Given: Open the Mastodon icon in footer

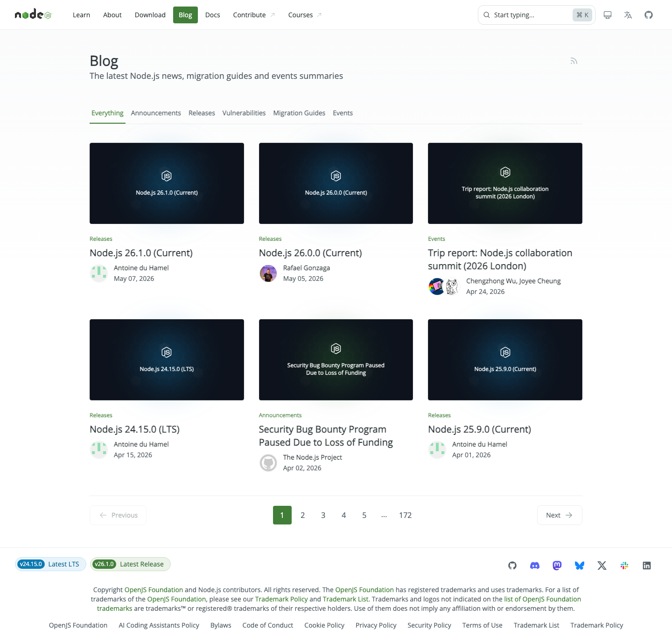Looking at the screenshot, I should coord(557,566).
